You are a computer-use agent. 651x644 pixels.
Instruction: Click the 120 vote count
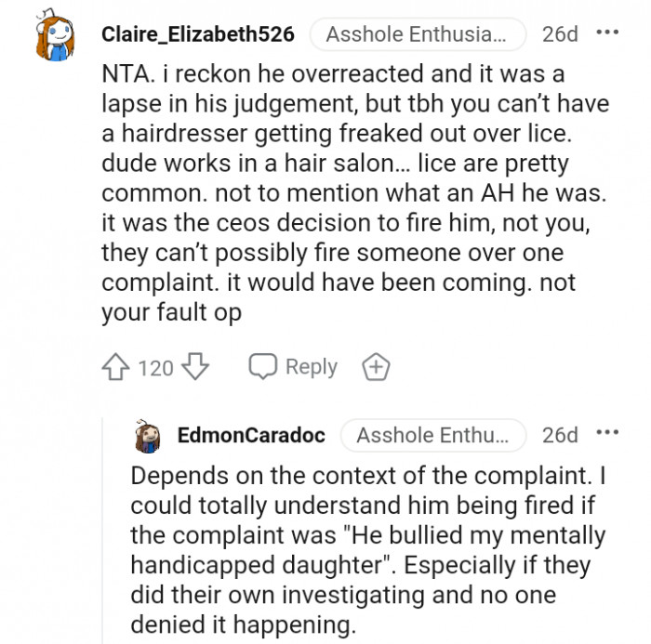tap(155, 368)
